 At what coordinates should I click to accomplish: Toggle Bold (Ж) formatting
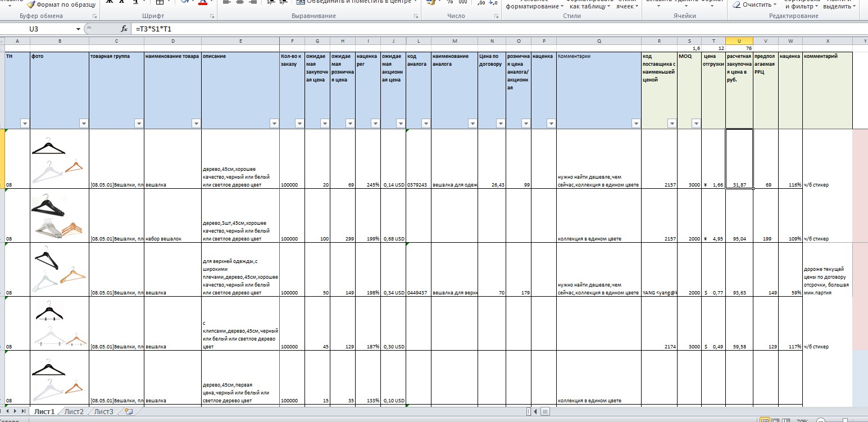point(110,2)
